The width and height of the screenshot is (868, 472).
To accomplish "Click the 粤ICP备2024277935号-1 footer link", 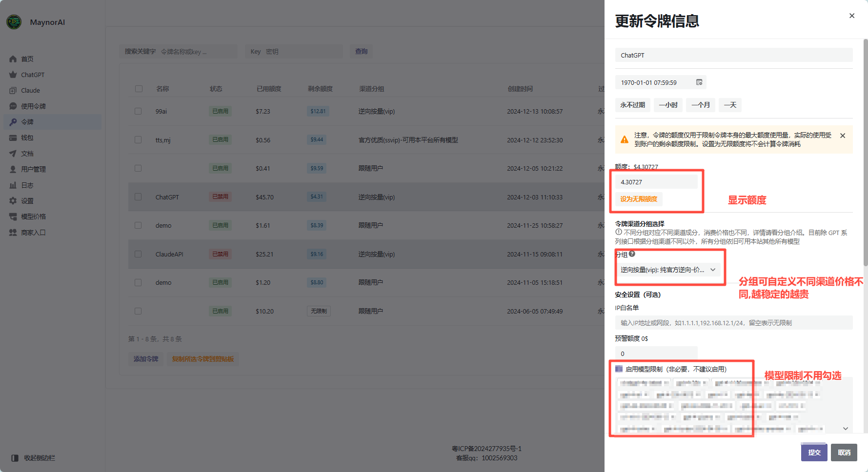I will tap(486, 449).
